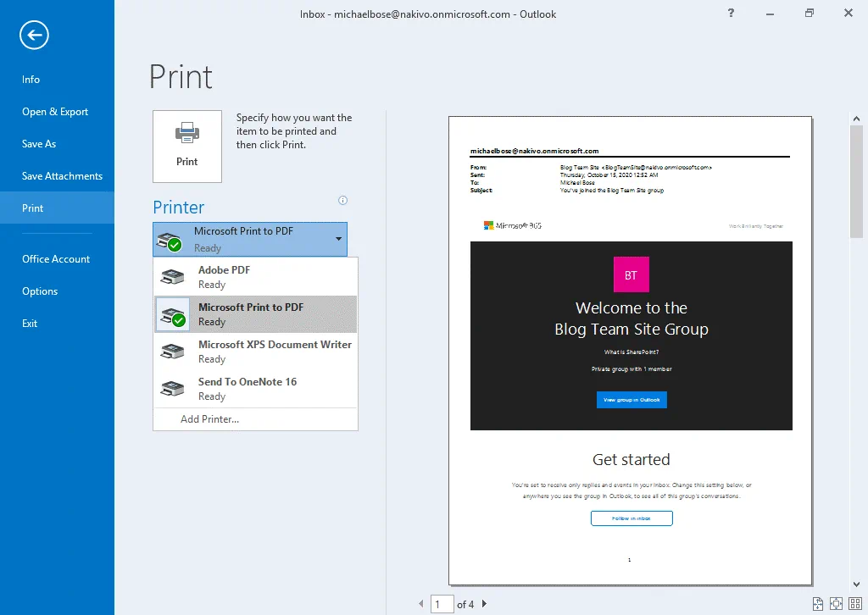Viewport: 868px width, 615px height.
Task: Choose Save Attachments in sidebar
Action: pyautogui.click(x=62, y=176)
